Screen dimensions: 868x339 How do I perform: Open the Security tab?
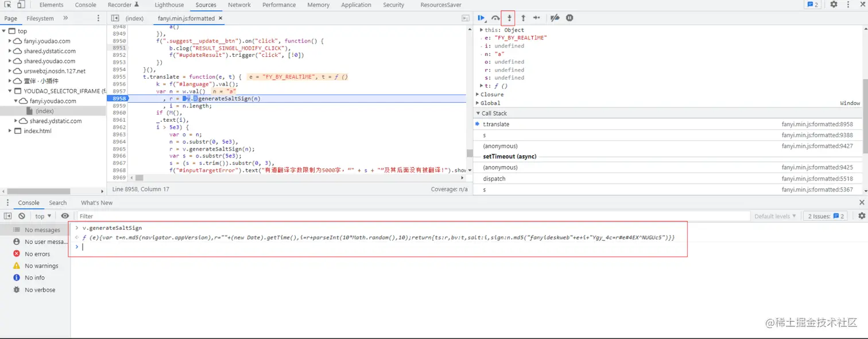click(394, 5)
